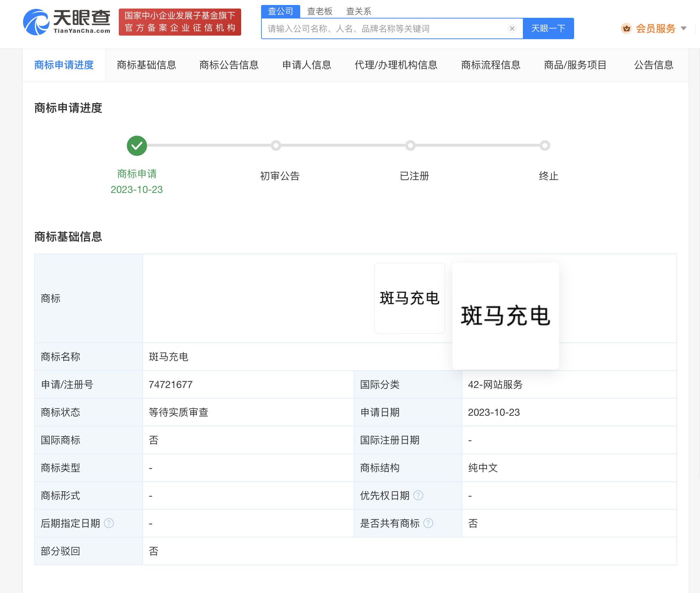The height and width of the screenshot is (593, 700).
Task: Click the 申请日期 label cell
Action: (x=408, y=412)
